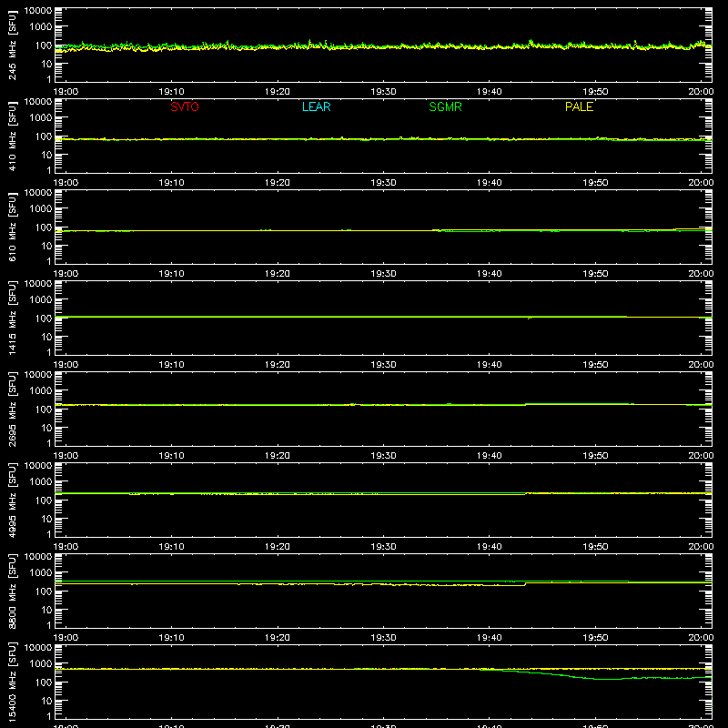Click the 19:50 time label of the 8800 MHz plot

click(x=595, y=638)
